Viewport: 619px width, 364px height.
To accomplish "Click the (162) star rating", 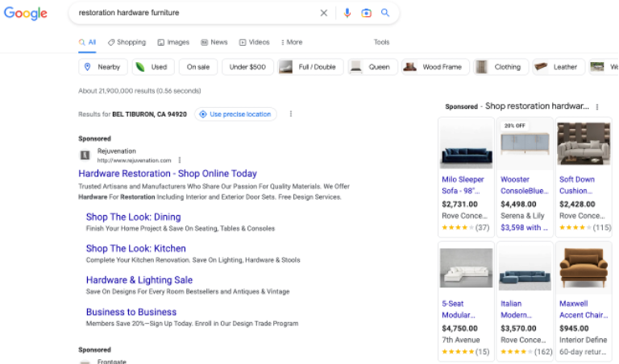I will point(526,352).
